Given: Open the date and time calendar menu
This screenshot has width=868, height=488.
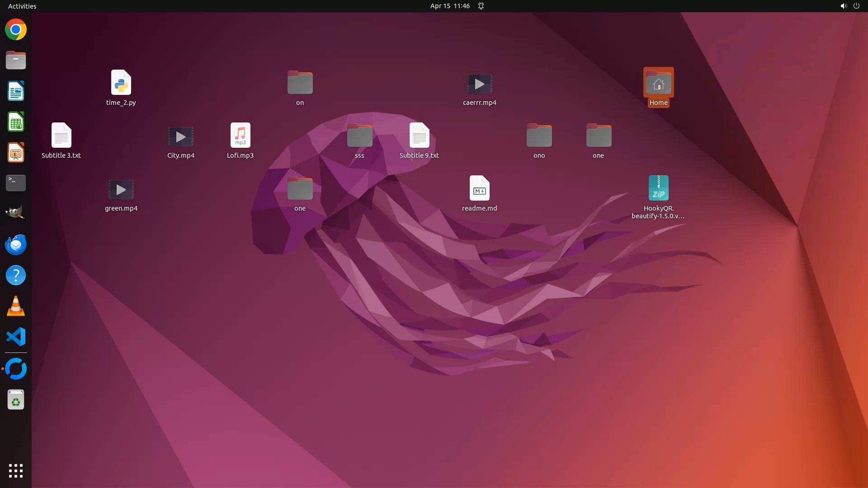Looking at the screenshot, I should [449, 6].
